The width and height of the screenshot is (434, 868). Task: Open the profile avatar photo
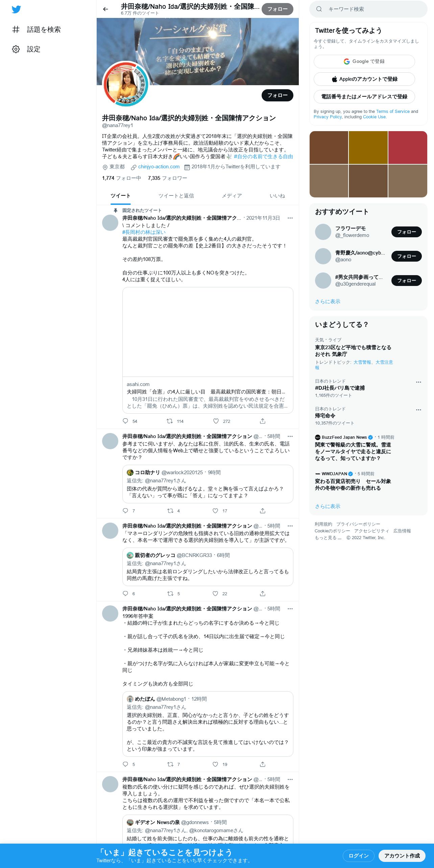(x=126, y=84)
